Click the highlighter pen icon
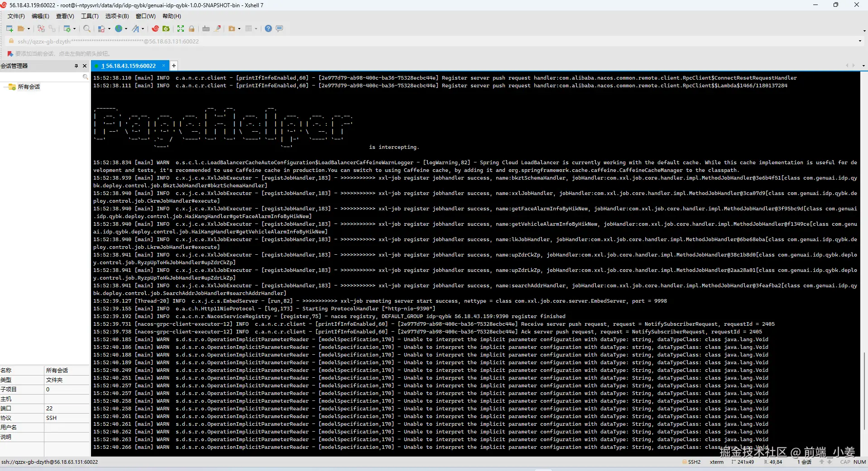 point(218,29)
